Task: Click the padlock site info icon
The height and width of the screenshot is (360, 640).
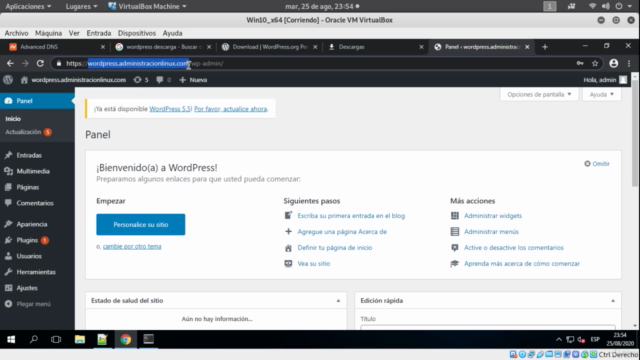Action: pyautogui.click(x=59, y=63)
